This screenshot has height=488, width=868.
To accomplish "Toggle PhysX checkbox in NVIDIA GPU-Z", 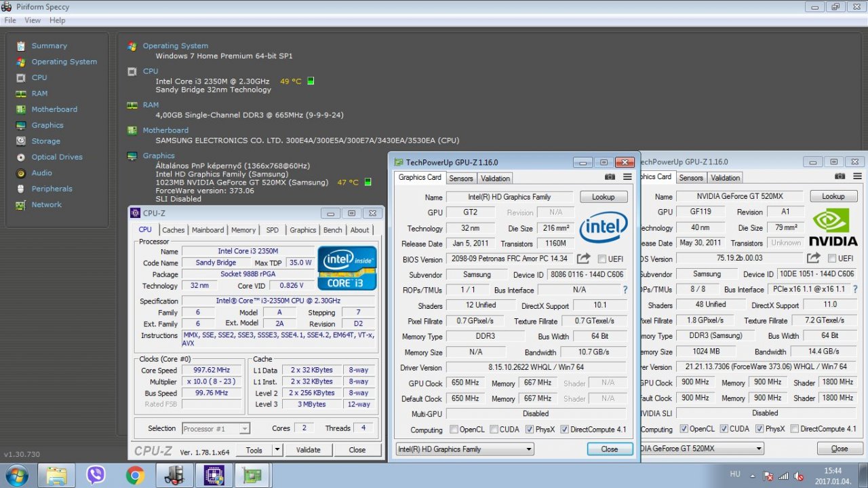I will pyautogui.click(x=759, y=429).
